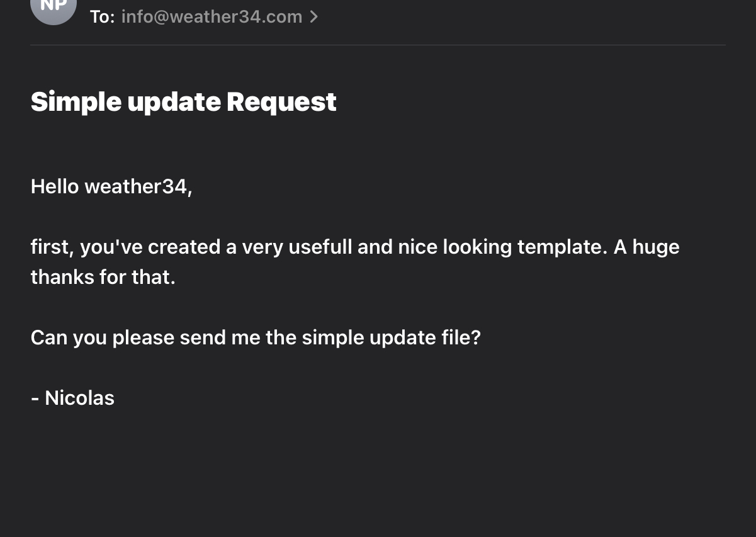The width and height of the screenshot is (756, 537).
Task: Click the "Hello weather34," greeting line
Action: pos(111,186)
